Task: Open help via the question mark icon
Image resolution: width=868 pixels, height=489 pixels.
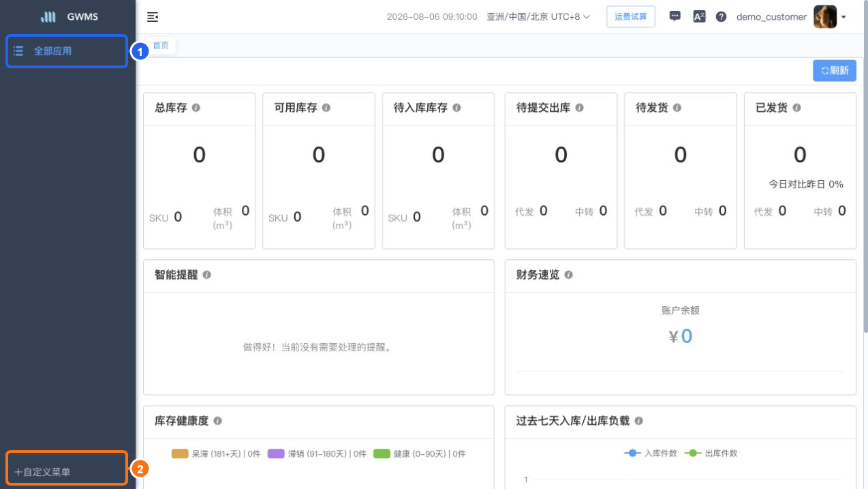Action: click(x=721, y=17)
